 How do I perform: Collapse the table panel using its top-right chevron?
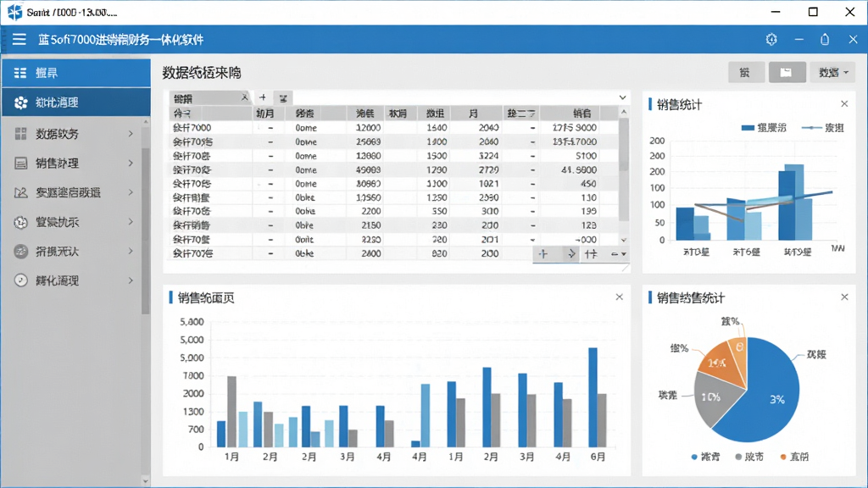tap(623, 97)
